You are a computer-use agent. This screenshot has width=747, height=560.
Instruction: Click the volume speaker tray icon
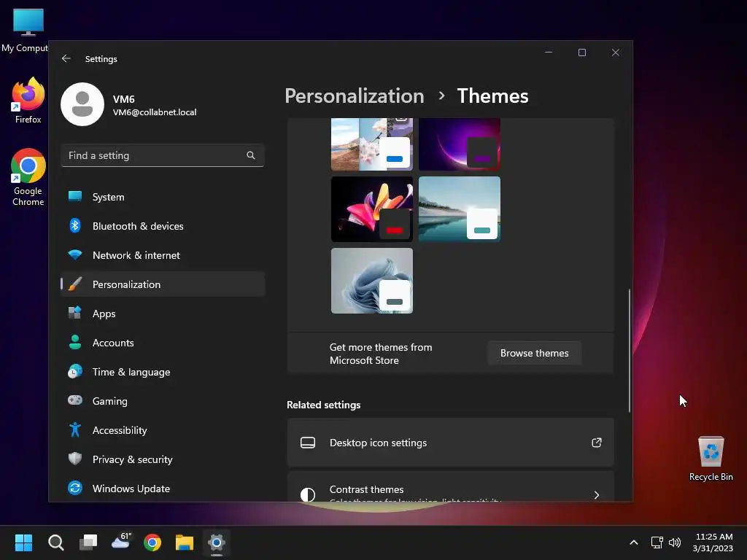click(675, 542)
